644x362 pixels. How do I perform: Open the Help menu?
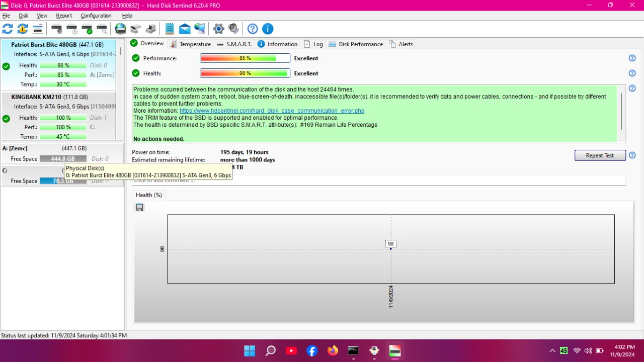coord(127,16)
